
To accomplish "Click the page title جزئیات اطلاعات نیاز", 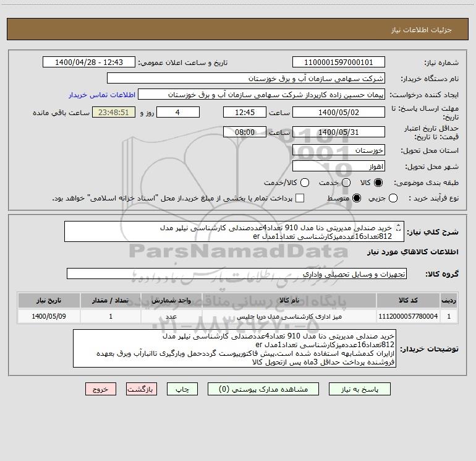I will point(421,30).
